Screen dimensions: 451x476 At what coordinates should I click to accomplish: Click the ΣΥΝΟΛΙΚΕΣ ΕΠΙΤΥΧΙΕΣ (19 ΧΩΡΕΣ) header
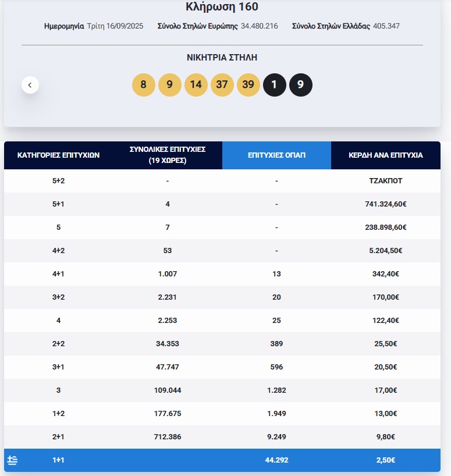(x=168, y=155)
